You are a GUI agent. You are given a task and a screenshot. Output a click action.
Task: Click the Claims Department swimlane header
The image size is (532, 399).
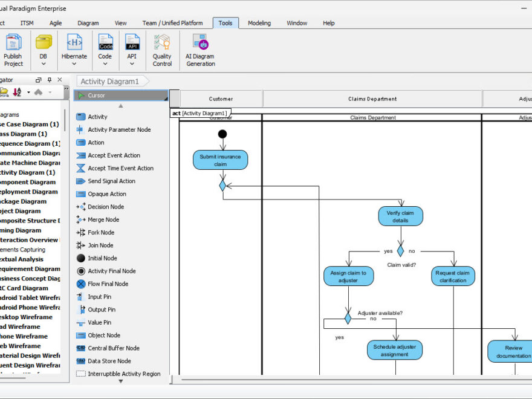coord(372,99)
